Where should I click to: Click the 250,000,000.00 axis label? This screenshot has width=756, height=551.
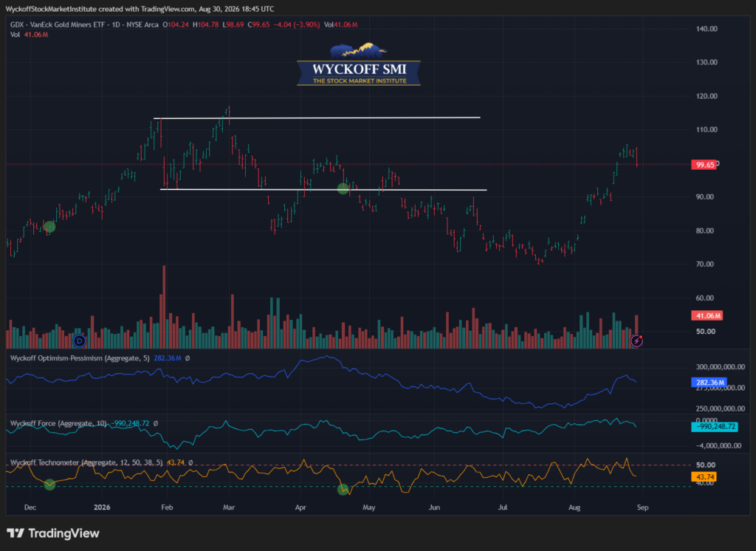tap(721, 408)
